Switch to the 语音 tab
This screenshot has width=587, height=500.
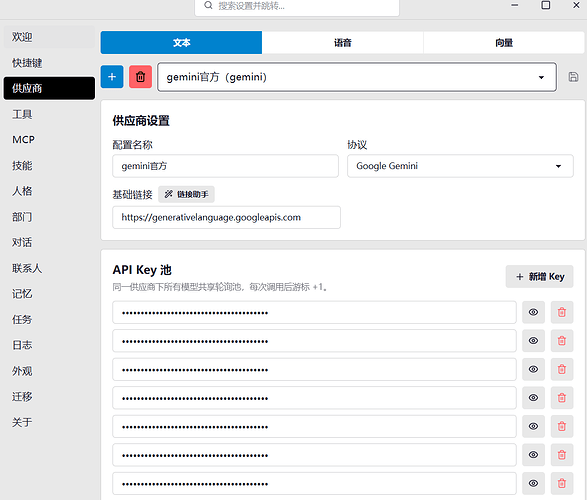click(343, 43)
